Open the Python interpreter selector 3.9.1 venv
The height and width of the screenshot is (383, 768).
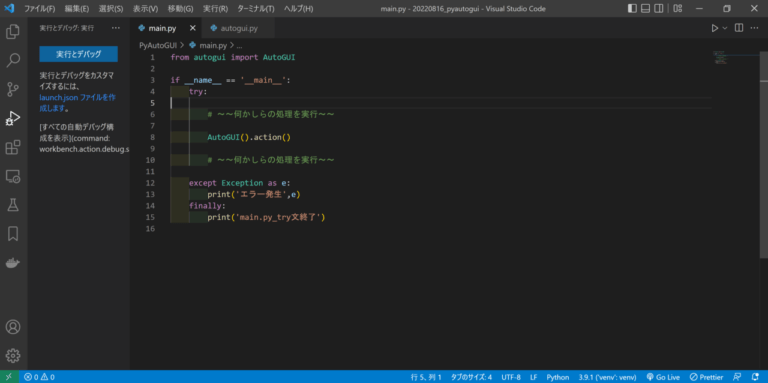click(607, 377)
